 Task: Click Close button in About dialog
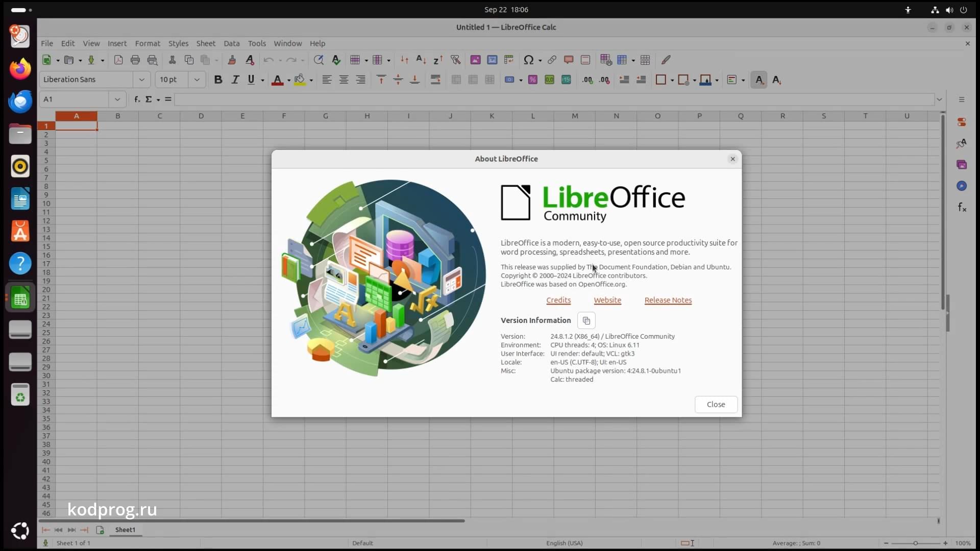tap(716, 404)
